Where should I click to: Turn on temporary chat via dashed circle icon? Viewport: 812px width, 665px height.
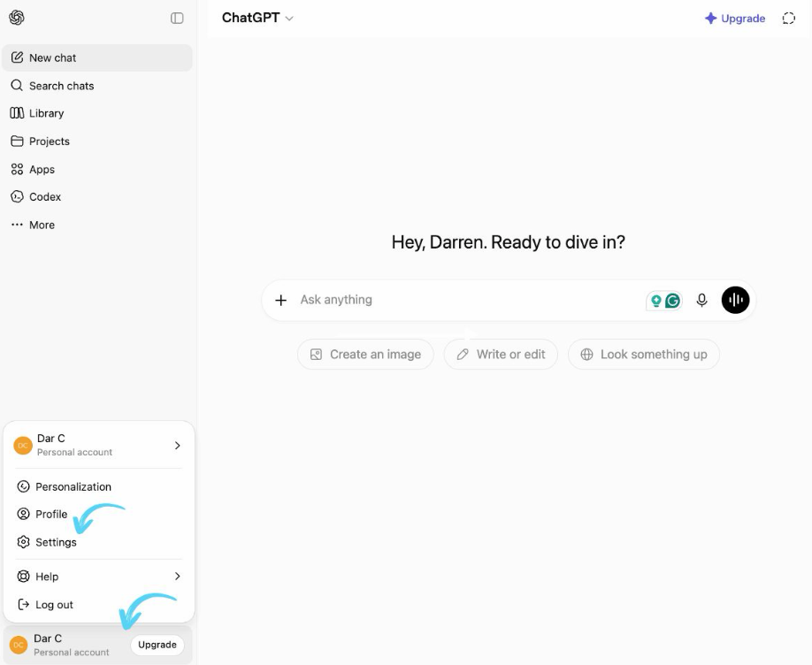pos(788,18)
